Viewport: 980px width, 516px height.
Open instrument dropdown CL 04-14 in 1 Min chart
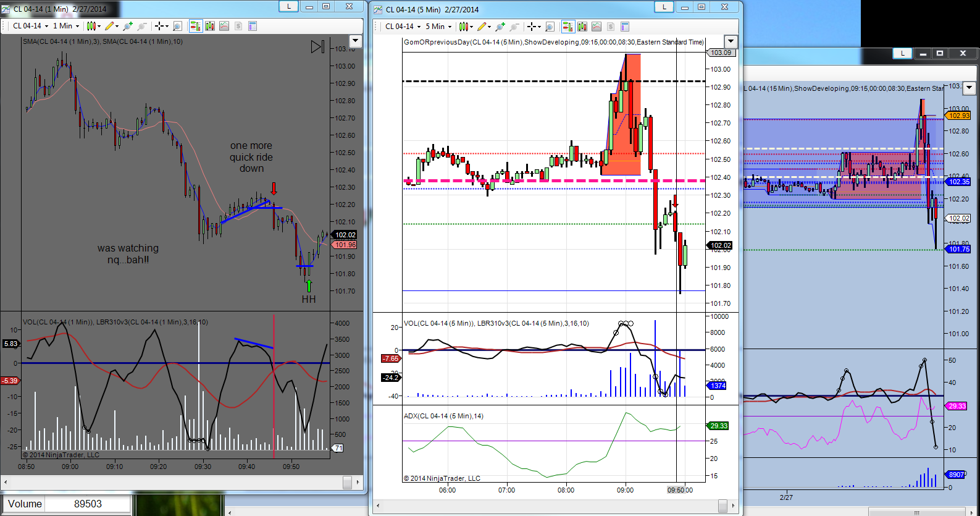click(30, 26)
